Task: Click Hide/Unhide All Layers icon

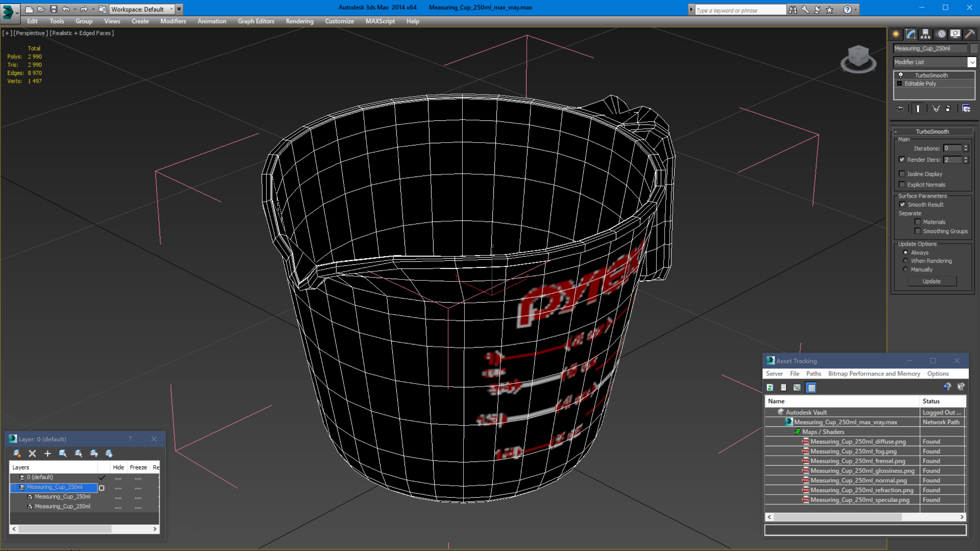Action: pos(94,453)
